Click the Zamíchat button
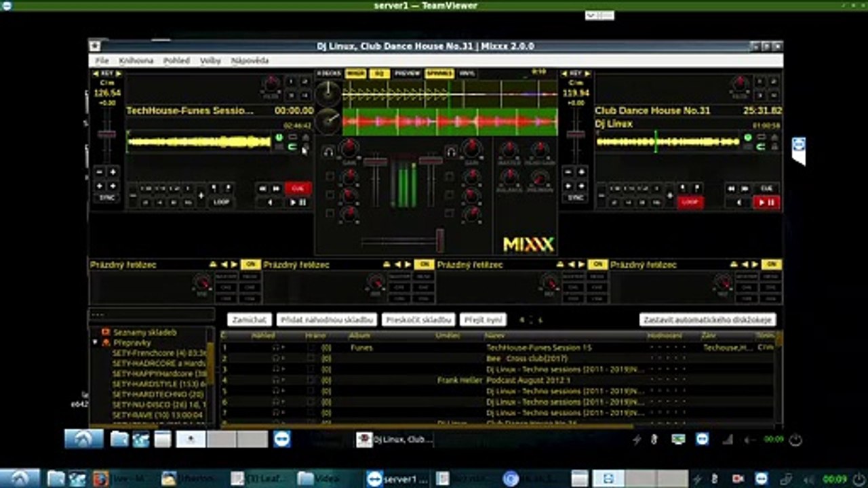 250,319
